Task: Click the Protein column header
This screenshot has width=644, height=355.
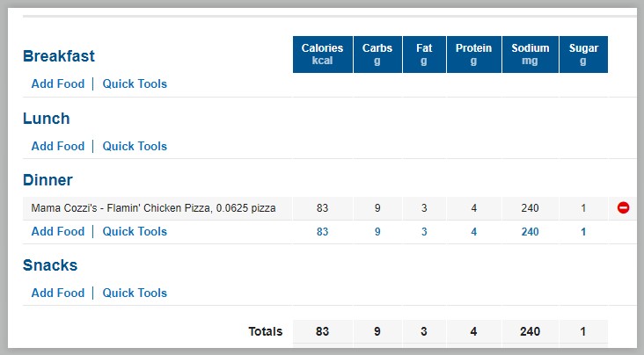Action: pyautogui.click(x=474, y=54)
